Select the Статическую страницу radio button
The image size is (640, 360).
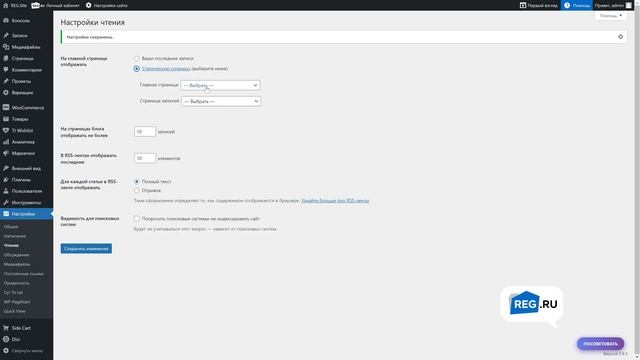pos(137,69)
